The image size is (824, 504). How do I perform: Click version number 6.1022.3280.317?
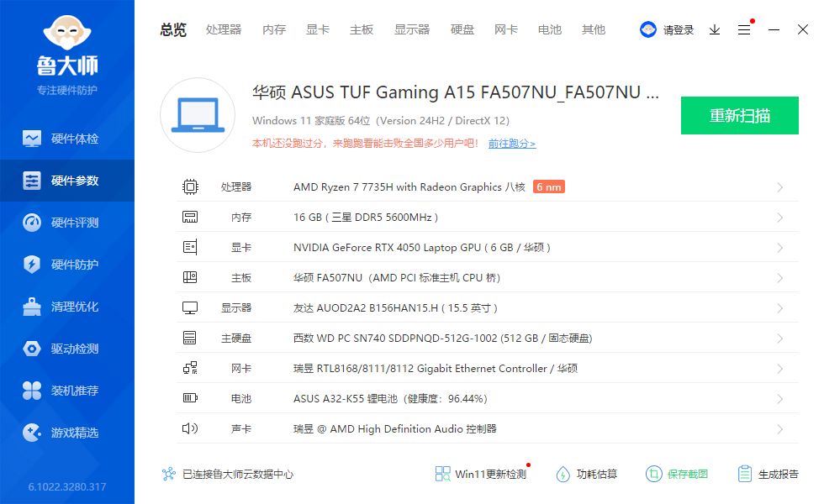67,486
